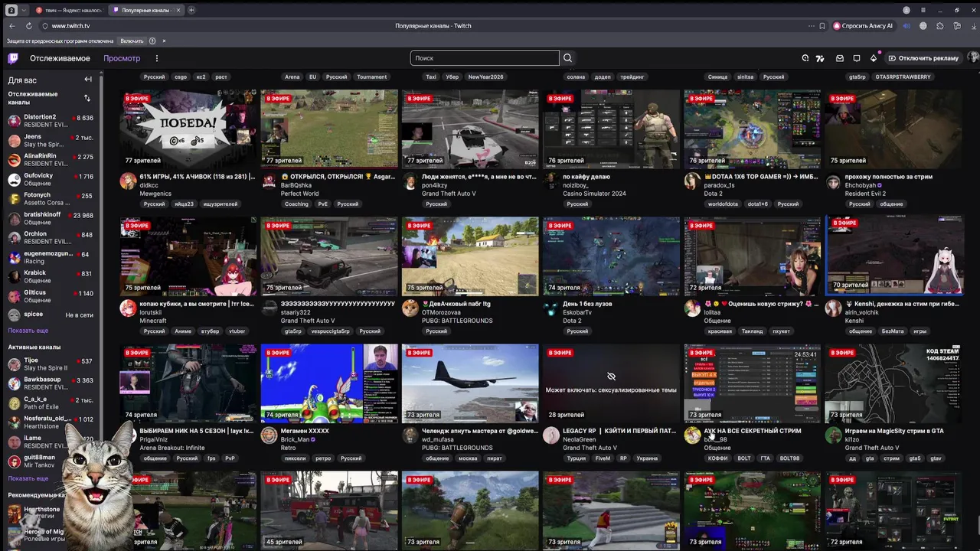This screenshot has width=980, height=551.
Task: Click browser back arrow
Action: pos(11,26)
